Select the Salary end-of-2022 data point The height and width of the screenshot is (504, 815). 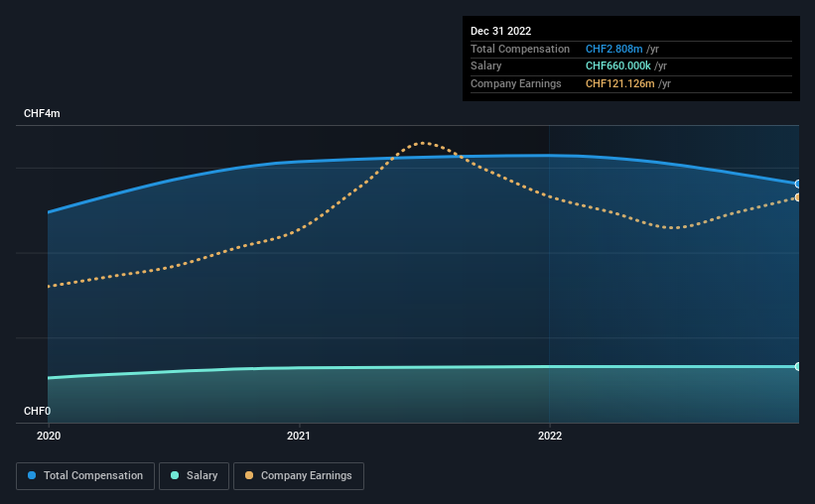(798, 367)
